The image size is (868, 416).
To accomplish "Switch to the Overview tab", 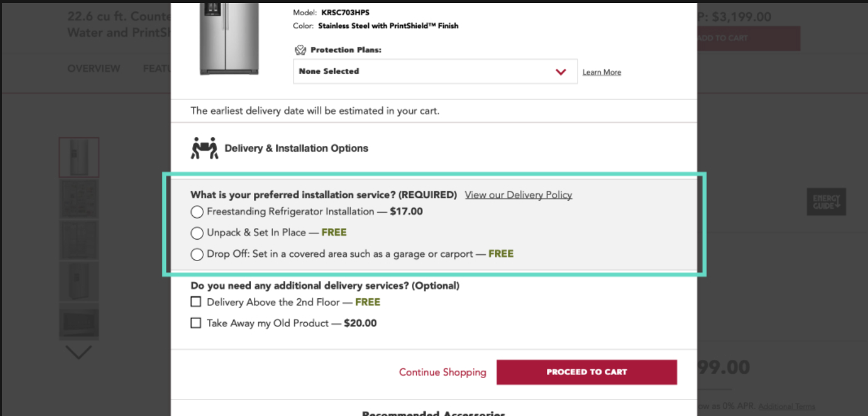I will coord(93,68).
